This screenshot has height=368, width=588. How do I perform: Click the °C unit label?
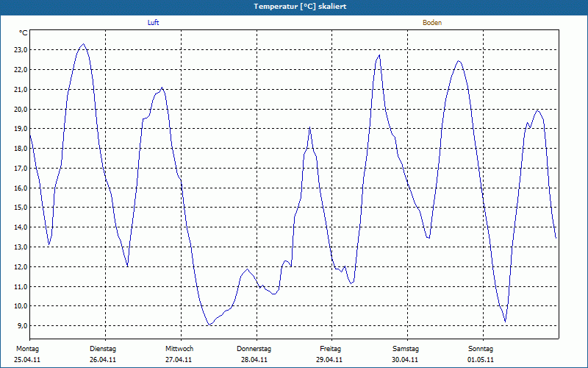click(x=24, y=33)
